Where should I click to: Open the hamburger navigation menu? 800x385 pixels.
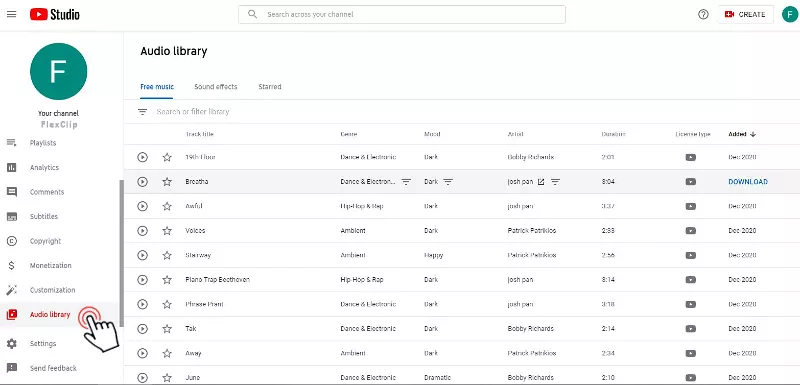11,14
